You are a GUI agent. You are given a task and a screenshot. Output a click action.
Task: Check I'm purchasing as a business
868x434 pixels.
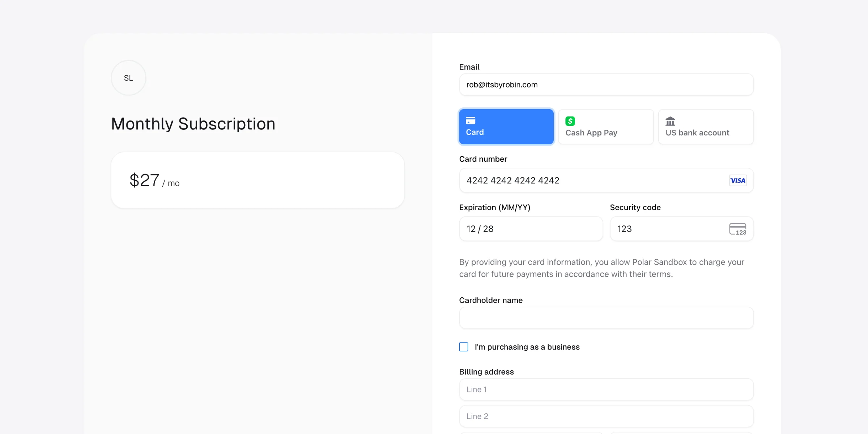click(x=464, y=347)
